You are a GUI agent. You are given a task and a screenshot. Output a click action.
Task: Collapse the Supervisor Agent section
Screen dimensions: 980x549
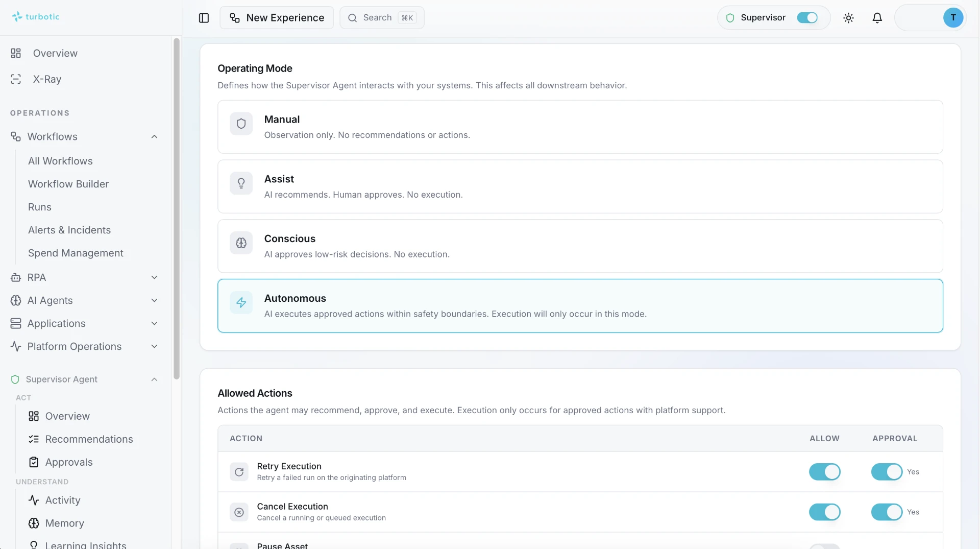(x=154, y=379)
